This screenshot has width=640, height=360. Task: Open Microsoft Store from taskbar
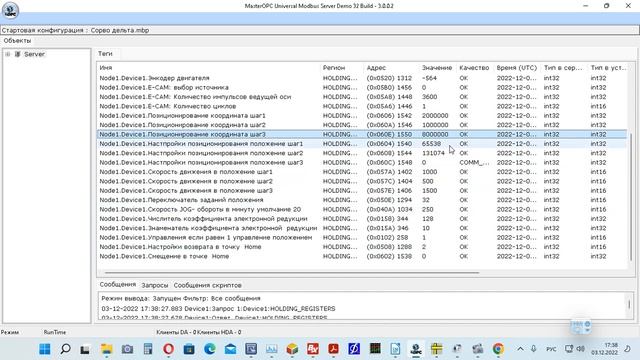coord(189,349)
